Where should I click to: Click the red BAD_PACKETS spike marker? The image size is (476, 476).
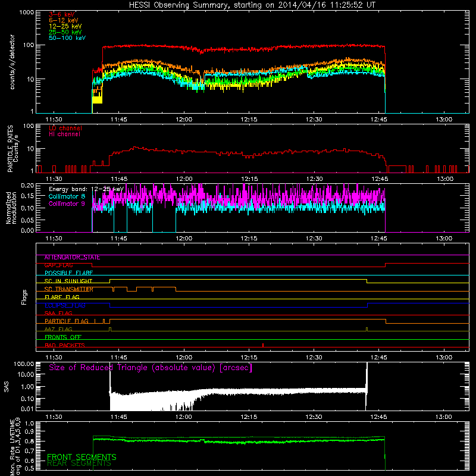(x=263, y=345)
